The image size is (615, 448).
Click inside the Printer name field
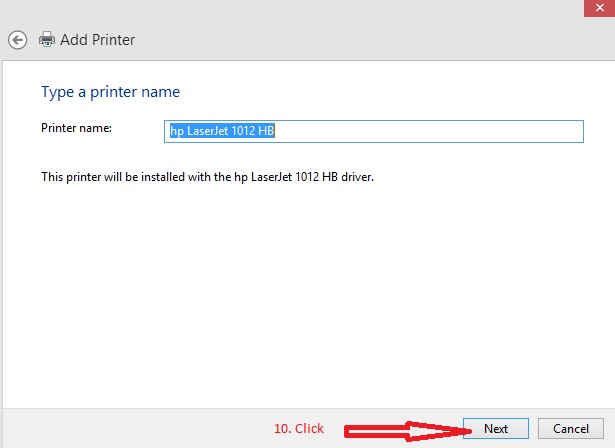tap(374, 131)
